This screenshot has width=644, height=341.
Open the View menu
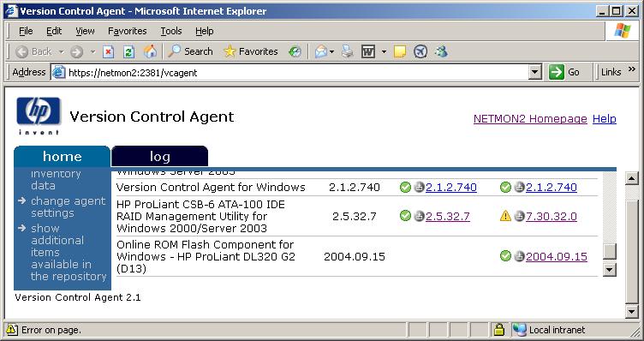pos(85,31)
